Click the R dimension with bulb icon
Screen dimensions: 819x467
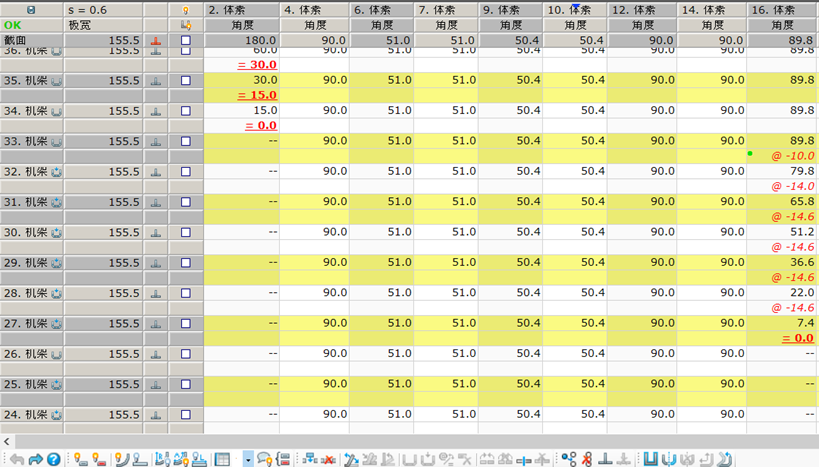tap(162, 459)
